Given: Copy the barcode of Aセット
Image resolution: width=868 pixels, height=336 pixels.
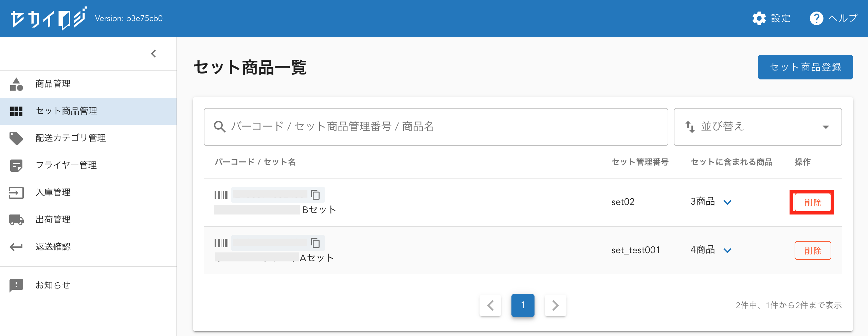Looking at the screenshot, I should pos(315,243).
